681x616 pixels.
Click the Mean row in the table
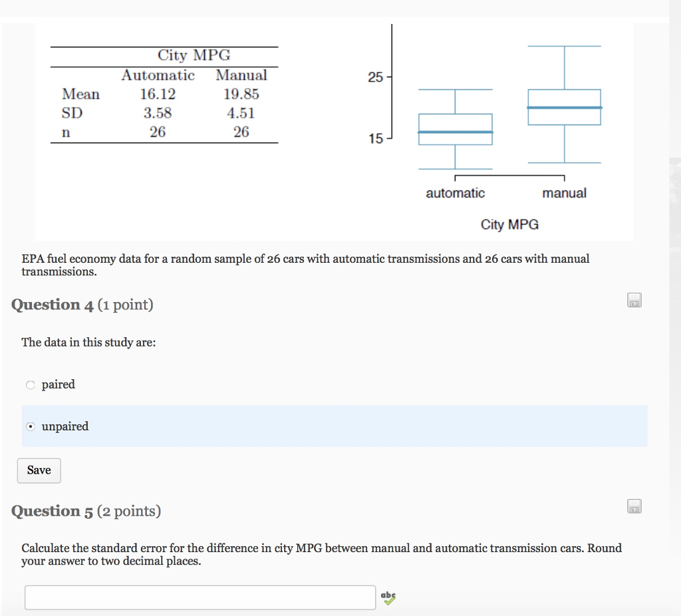[x=163, y=94]
